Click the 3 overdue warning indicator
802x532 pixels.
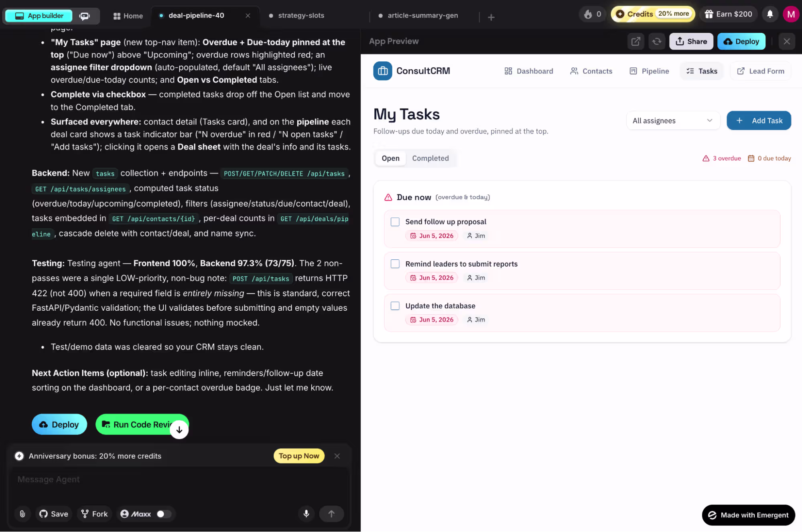721,158
